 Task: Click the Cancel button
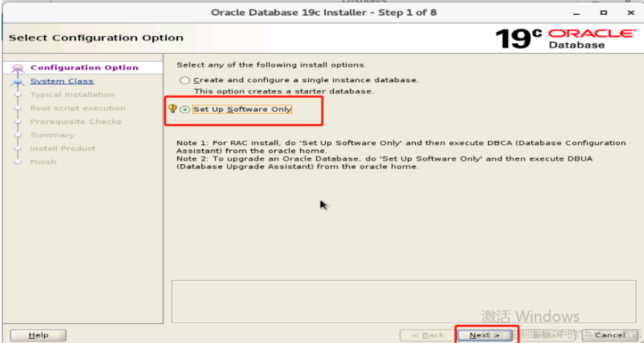click(610, 335)
